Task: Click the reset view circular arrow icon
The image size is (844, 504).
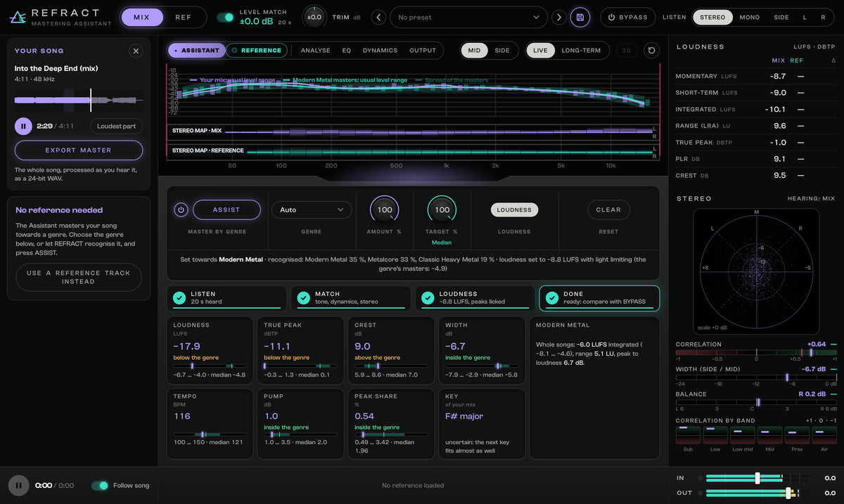Action: coord(651,51)
